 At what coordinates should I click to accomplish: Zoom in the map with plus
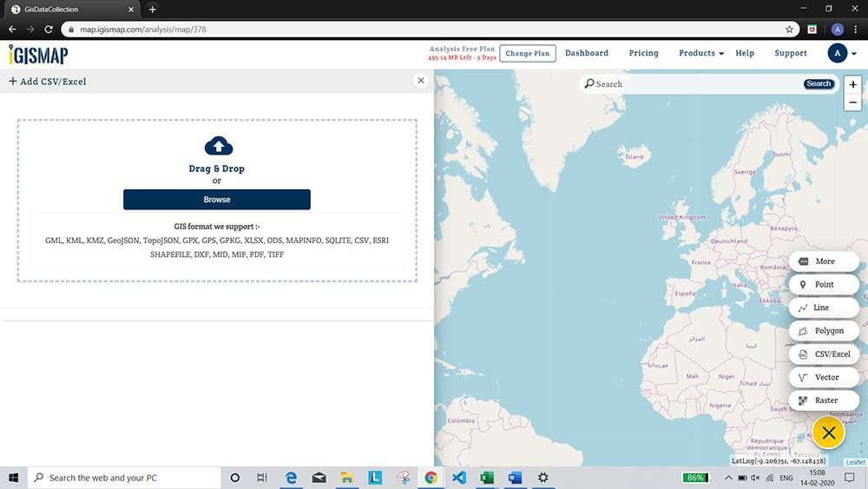click(853, 85)
